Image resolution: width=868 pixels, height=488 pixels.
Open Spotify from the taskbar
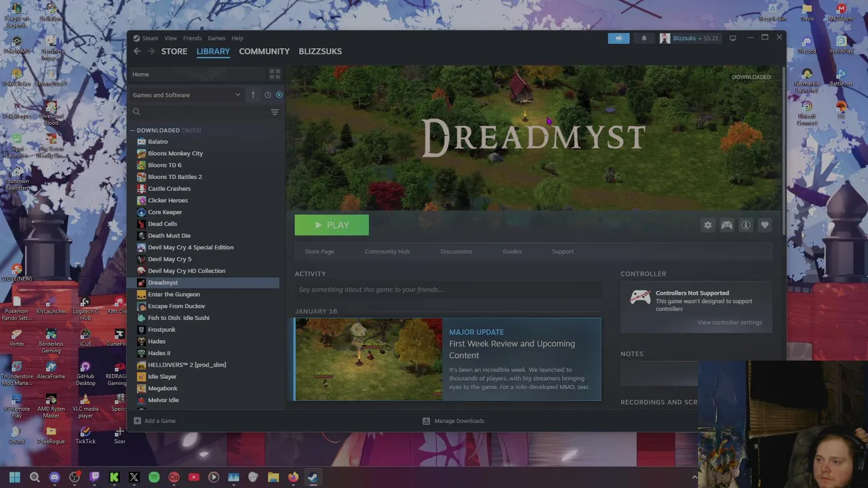pos(154,477)
